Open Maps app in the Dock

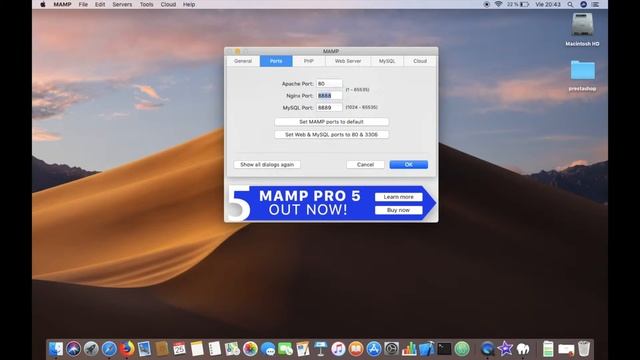pos(232,349)
